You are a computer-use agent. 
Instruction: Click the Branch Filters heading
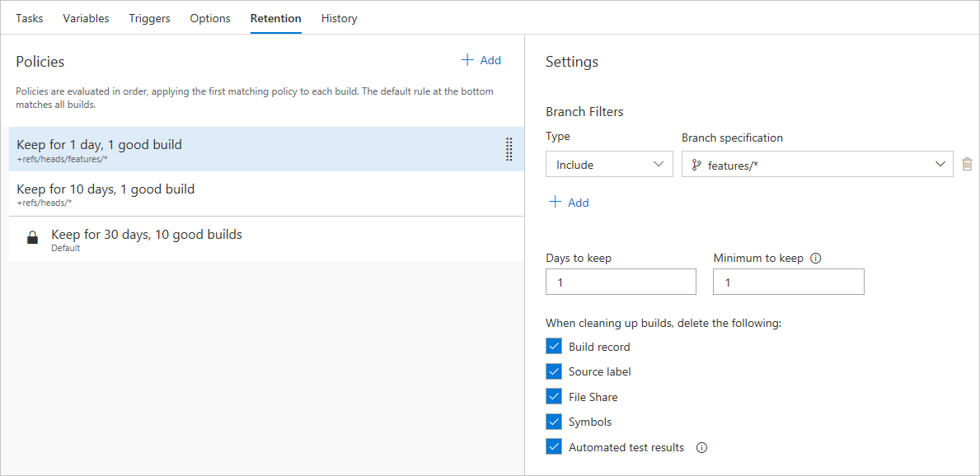(584, 112)
